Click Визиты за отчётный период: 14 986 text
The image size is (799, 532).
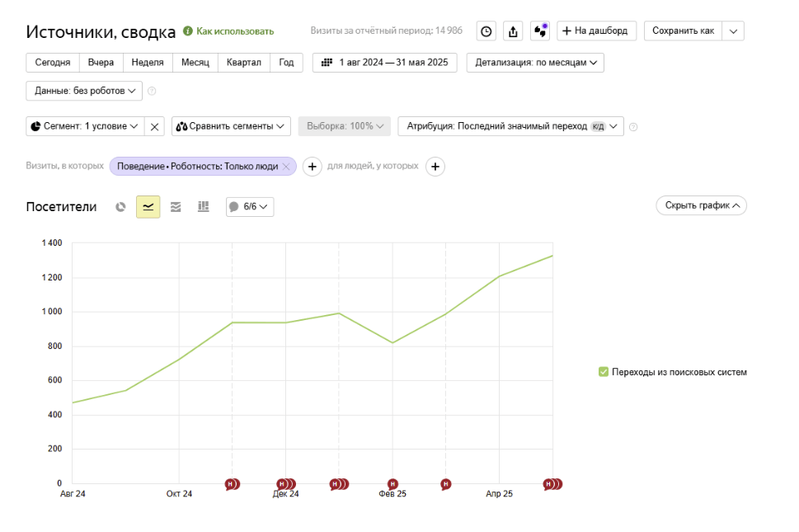pos(387,31)
